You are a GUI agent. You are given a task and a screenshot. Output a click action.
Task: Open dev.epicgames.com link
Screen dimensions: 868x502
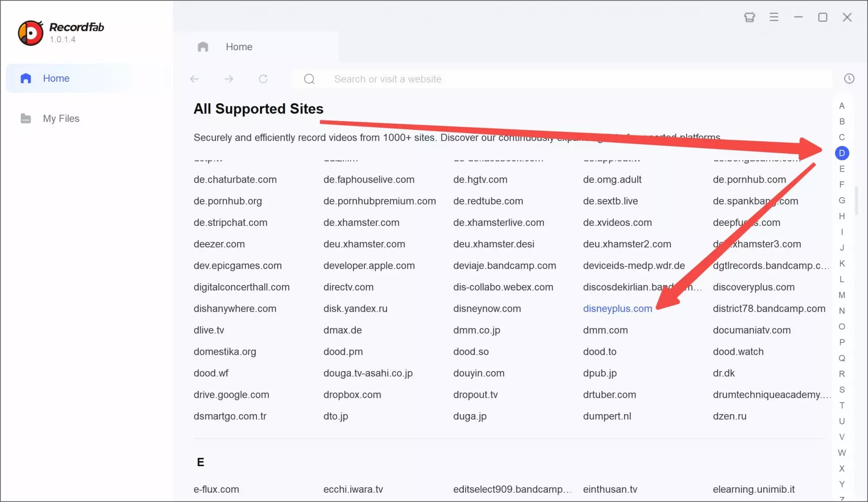[x=238, y=266]
